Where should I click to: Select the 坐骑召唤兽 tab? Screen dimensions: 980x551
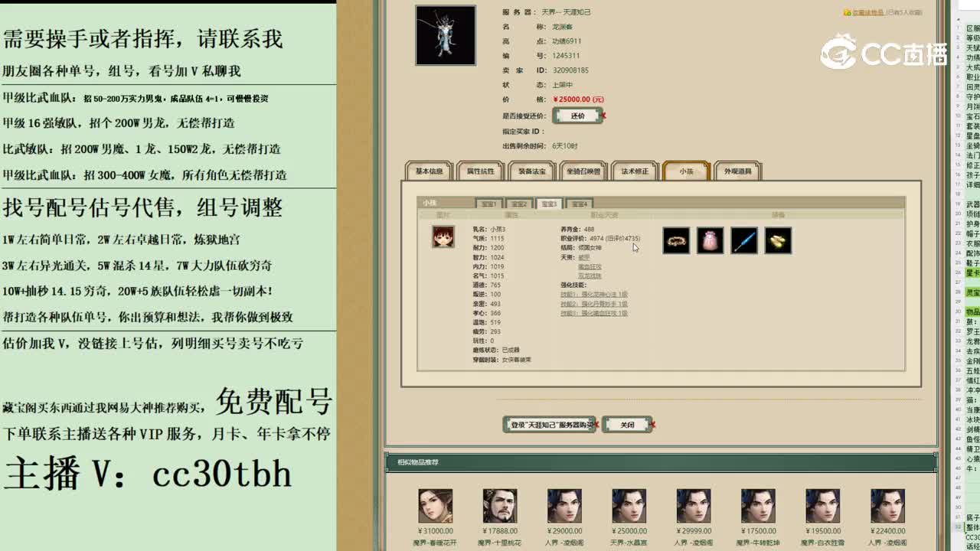tap(583, 171)
